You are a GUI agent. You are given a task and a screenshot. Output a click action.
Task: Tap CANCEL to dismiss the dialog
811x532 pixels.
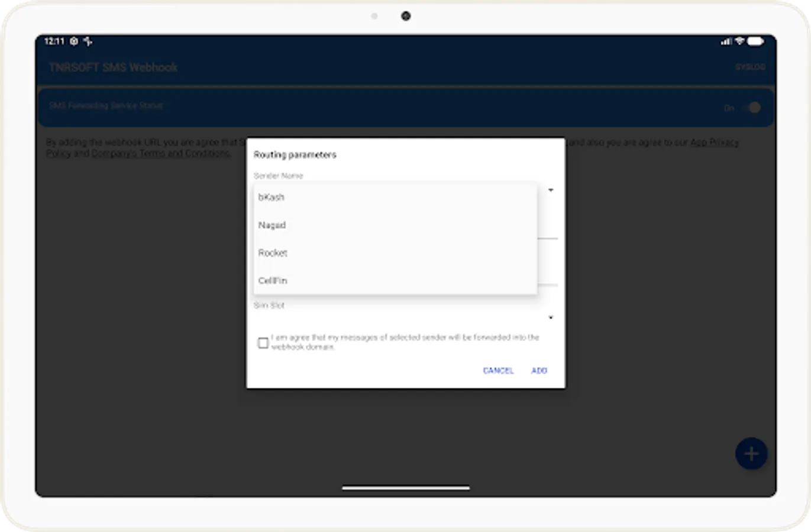[498, 371]
